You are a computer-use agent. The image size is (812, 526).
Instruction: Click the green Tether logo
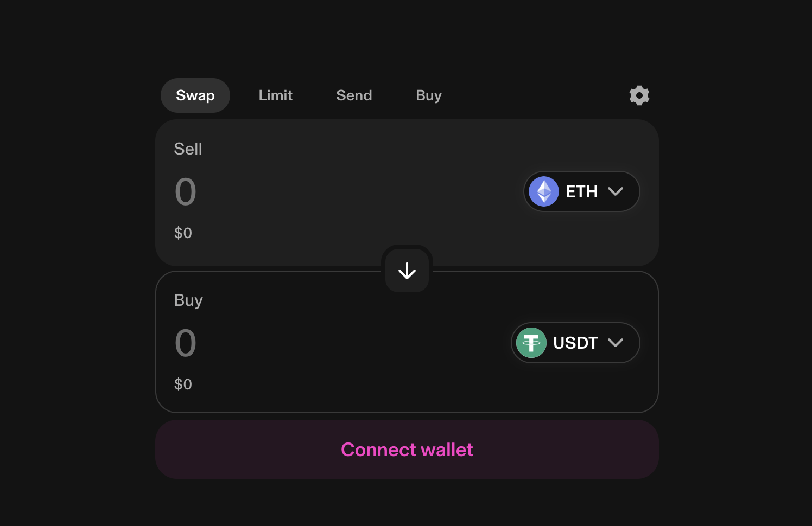[531, 343]
